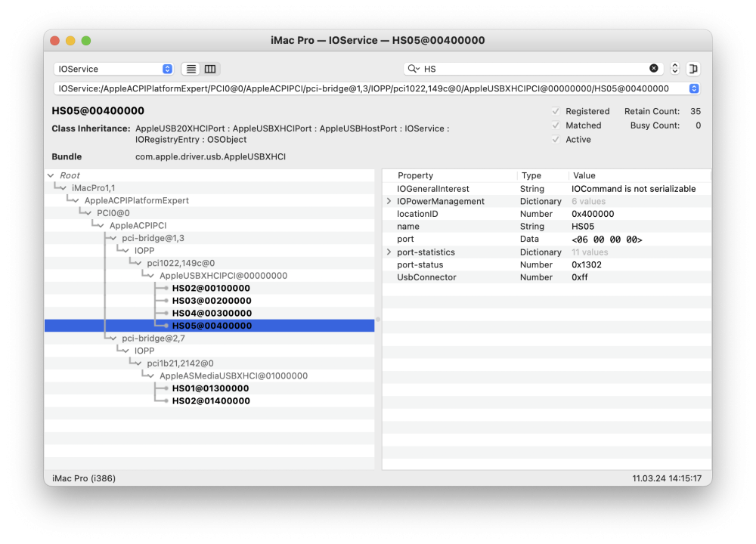Select the highlighted HS05@00400000 row

209,326
